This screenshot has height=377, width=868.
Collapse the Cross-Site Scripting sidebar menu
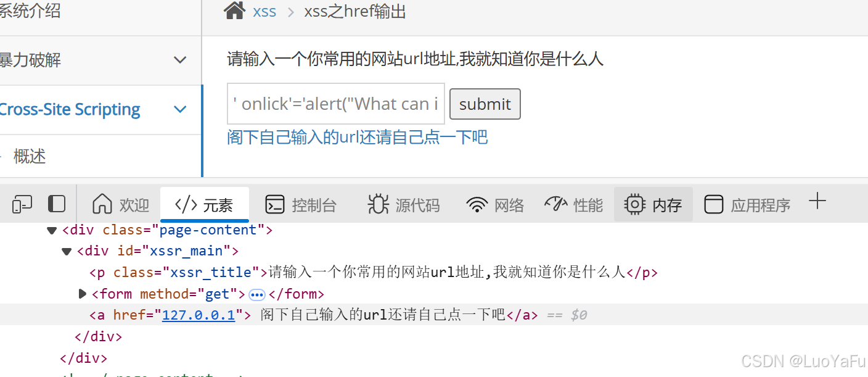pos(180,109)
